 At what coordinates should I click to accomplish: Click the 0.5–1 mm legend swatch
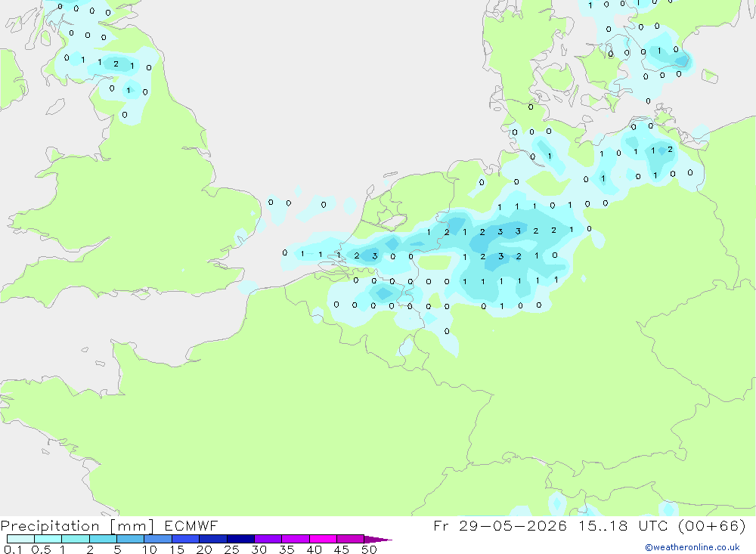tap(48, 539)
